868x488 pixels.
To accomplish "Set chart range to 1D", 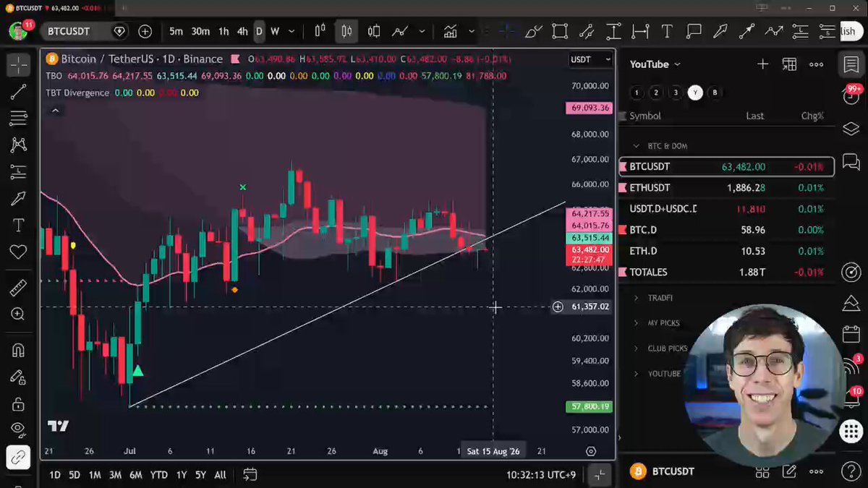I will click(x=55, y=475).
